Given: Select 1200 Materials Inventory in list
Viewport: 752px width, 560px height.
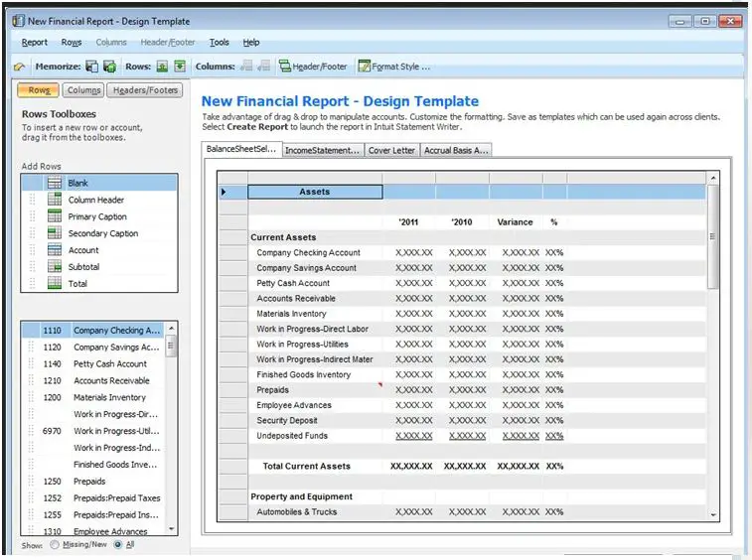Looking at the screenshot, I should coord(93,397).
